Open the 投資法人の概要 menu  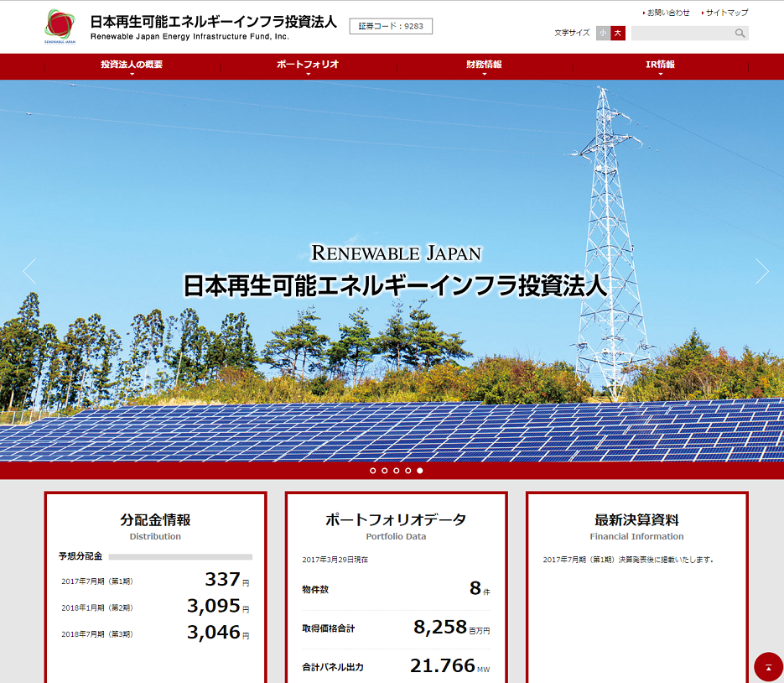coord(132,66)
